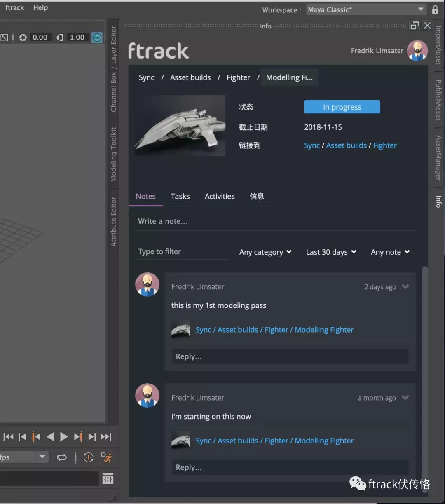
Task: Step back one frame
Action: (x=23, y=437)
